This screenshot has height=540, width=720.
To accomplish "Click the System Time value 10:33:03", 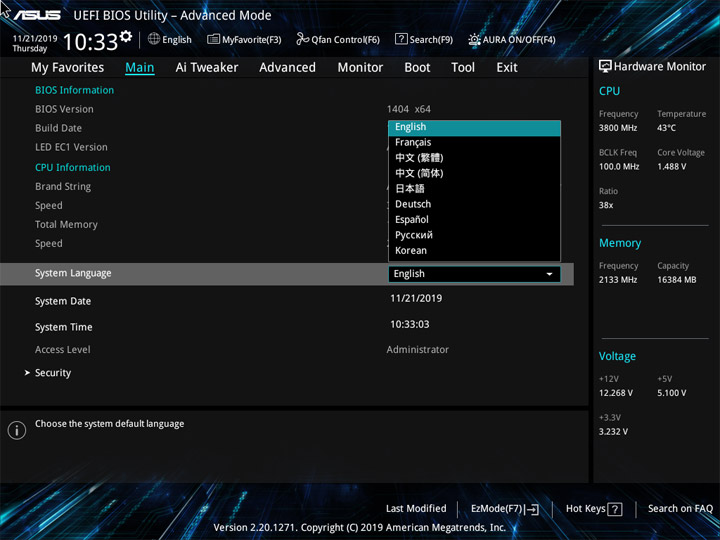I will (x=410, y=324).
